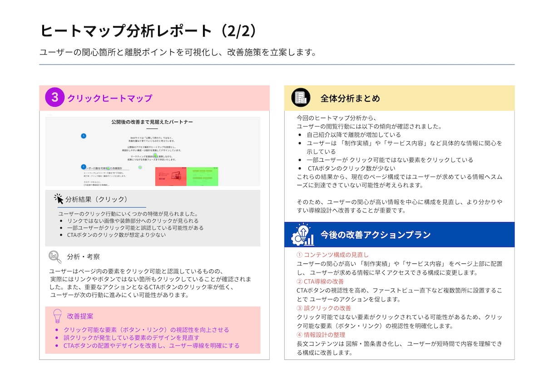Click the 分析結果(クリック) heading
This screenshot has width=554, height=392.
coord(97,199)
